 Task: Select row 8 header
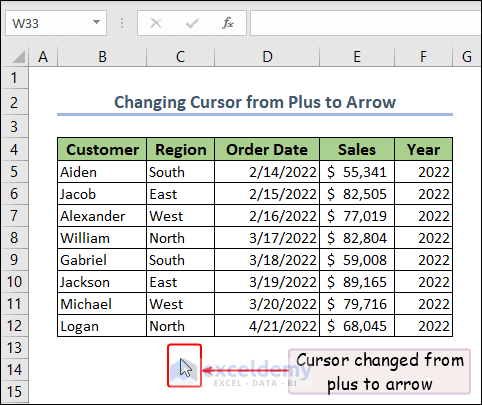pos(14,237)
